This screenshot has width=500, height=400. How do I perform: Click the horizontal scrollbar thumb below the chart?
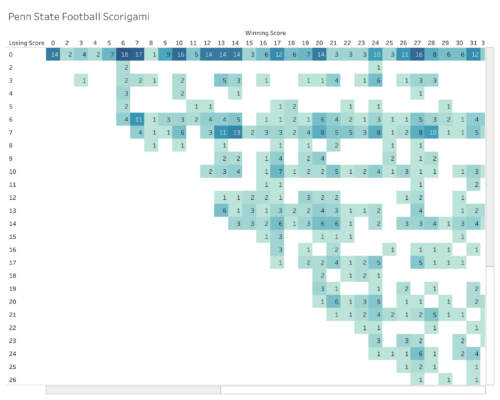point(133,390)
